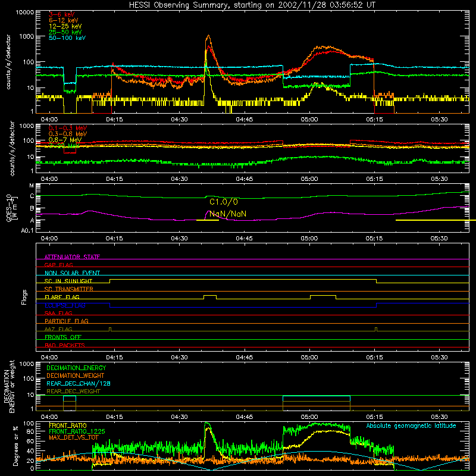Click the 0.8-7 MeV legend label

[65, 140]
